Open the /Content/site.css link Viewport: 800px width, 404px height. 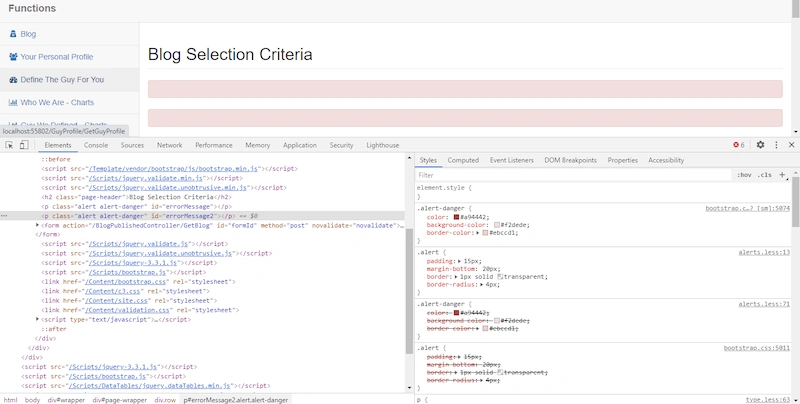pyautogui.click(x=108, y=300)
